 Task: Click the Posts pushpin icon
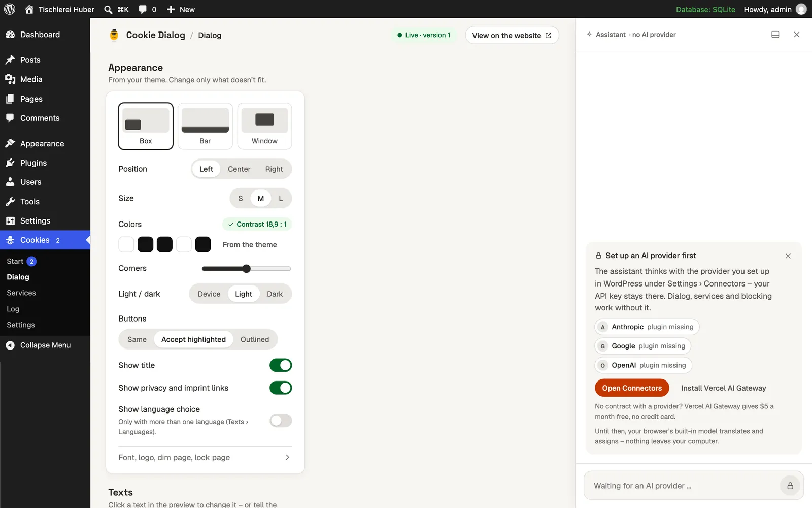(10, 60)
